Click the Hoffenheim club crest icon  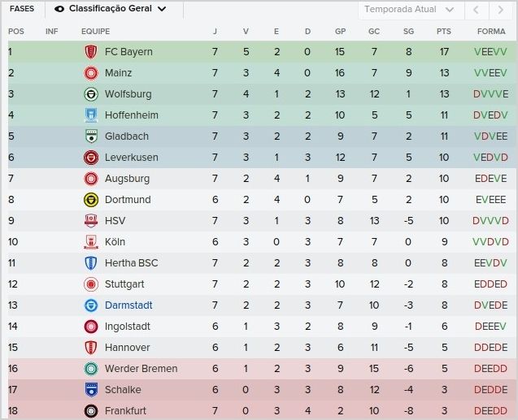91,115
